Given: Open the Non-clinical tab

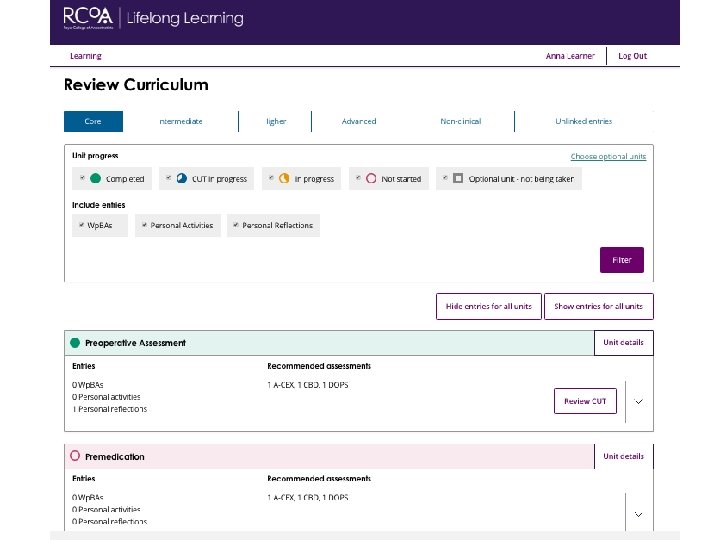Looking at the screenshot, I should [x=461, y=121].
